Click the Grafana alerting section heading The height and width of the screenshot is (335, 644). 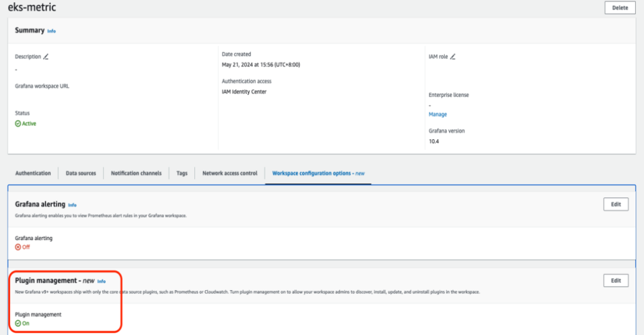click(x=41, y=204)
